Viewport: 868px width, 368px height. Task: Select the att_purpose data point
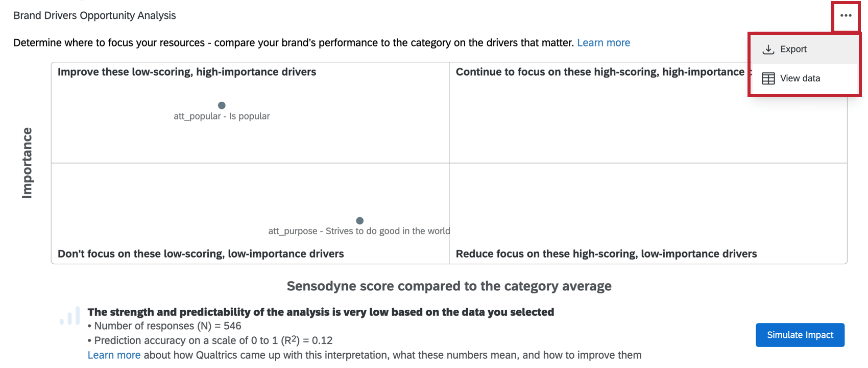(x=360, y=220)
